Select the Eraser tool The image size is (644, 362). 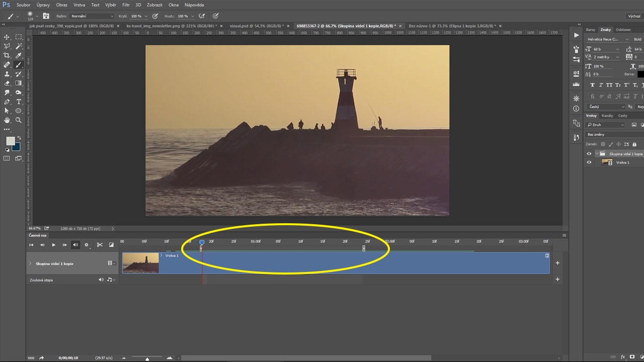point(7,83)
